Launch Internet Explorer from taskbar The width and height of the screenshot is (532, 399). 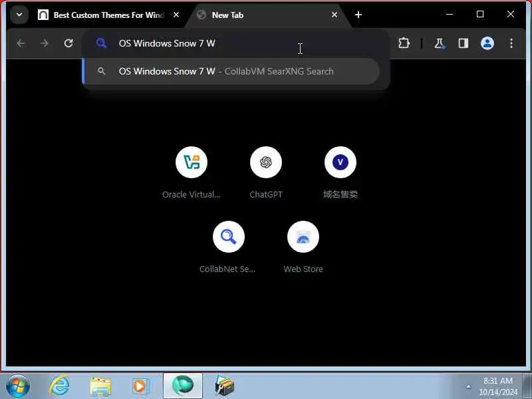point(59,386)
